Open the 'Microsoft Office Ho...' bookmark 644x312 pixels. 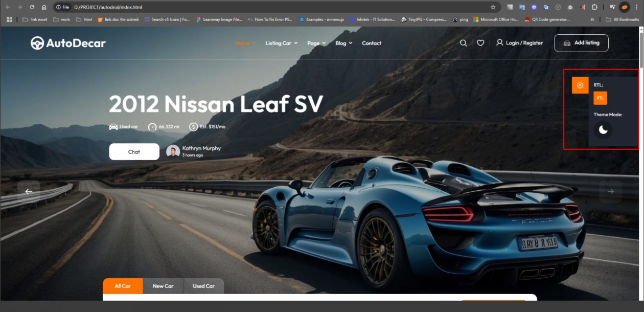tap(496, 19)
